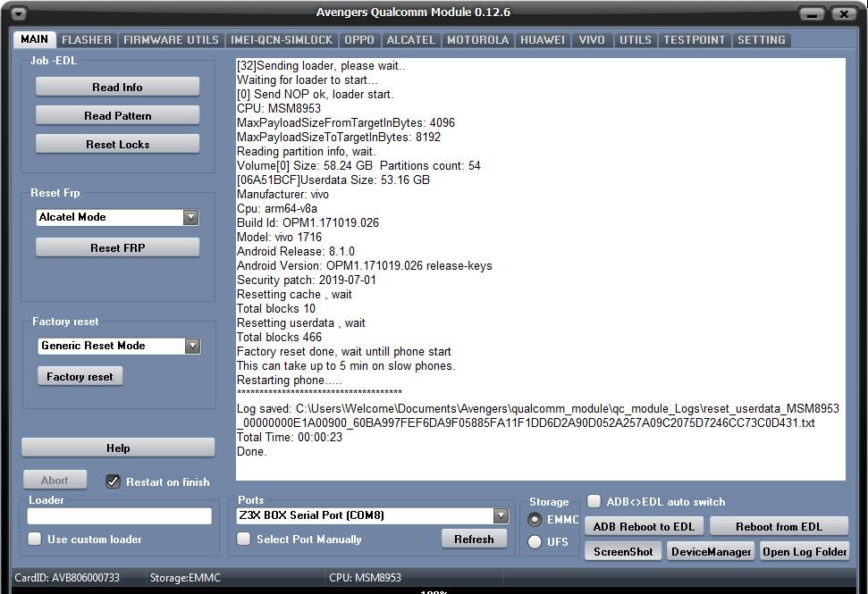Expand the Alcatel Mode dropdown
Screen dimensions: 868x594
[190, 217]
